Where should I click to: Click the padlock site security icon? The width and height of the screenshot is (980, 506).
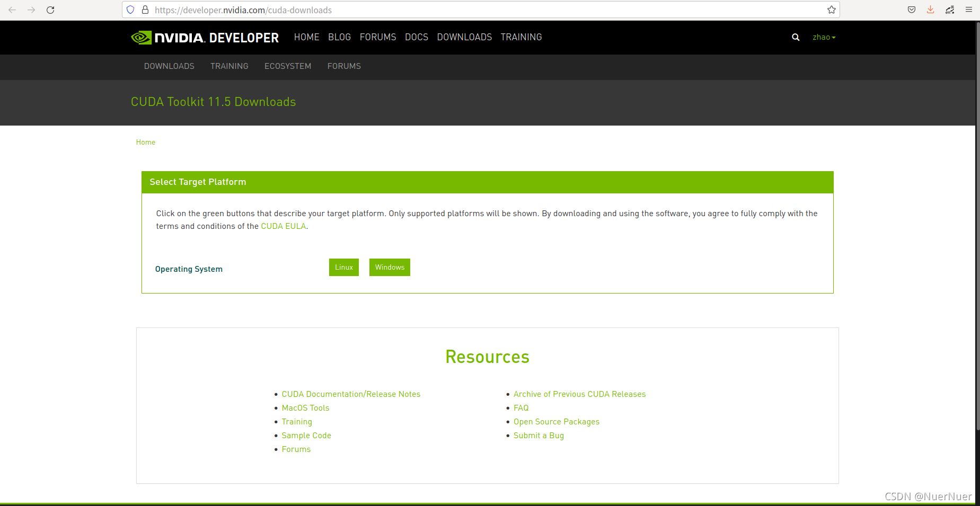click(x=145, y=10)
